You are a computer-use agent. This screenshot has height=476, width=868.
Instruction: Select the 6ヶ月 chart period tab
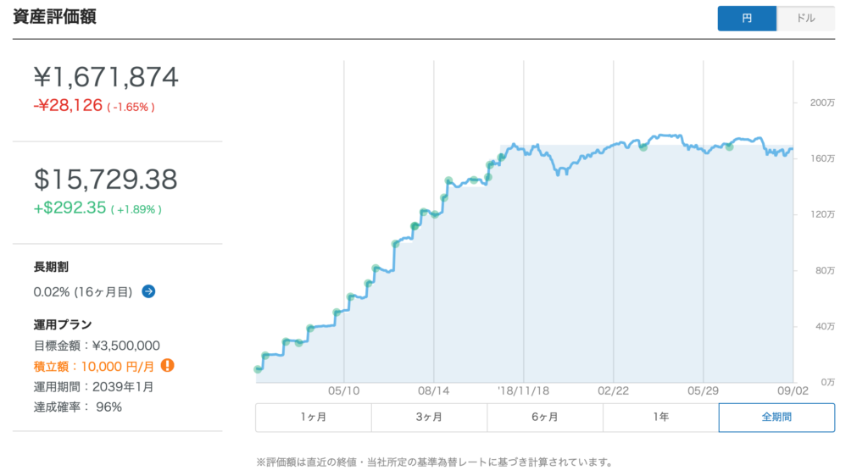pyautogui.click(x=545, y=418)
